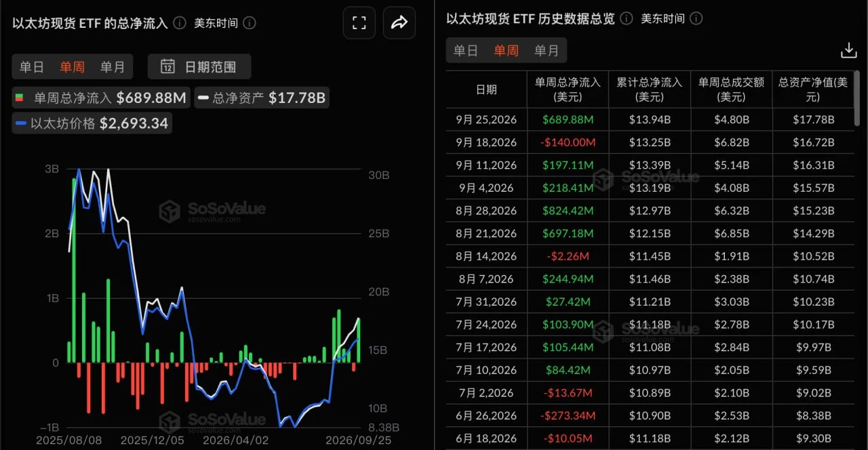
Task: Toggle 以太坊价格 line in legend
Action: tap(92, 123)
